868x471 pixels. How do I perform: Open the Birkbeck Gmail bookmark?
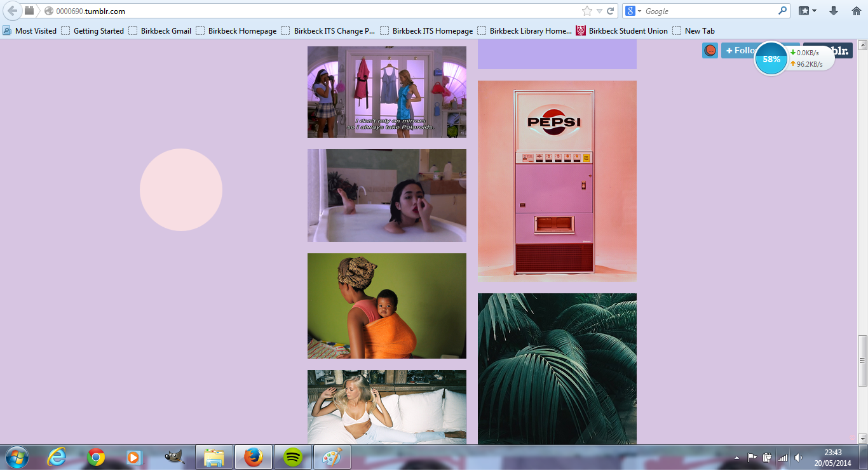coord(160,30)
